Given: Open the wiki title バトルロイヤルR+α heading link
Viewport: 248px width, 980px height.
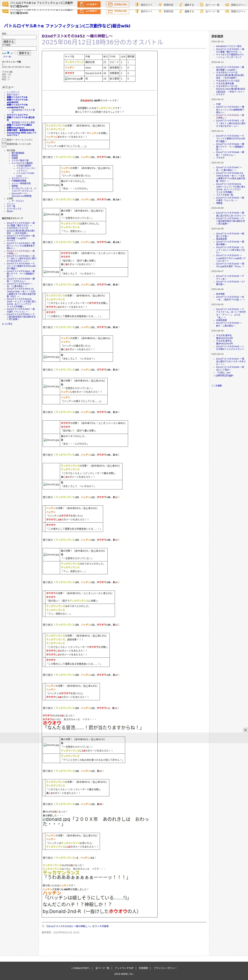Looking at the screenshot, I should click(x=67, y=26).
